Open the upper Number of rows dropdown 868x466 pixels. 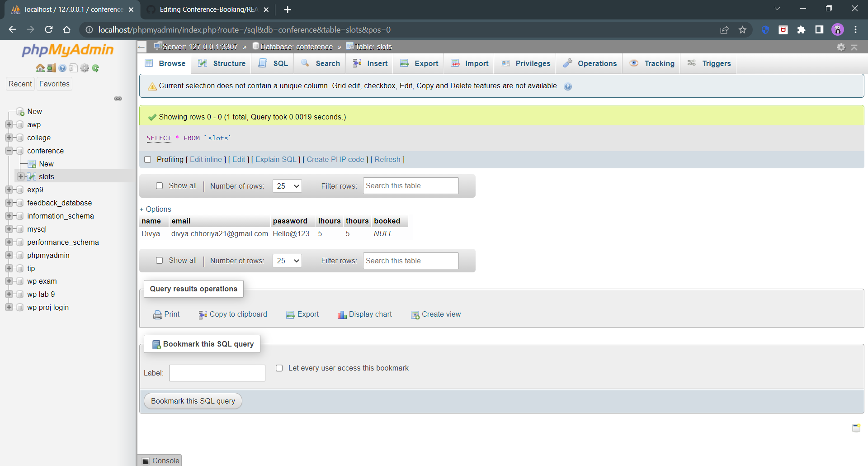287,186
